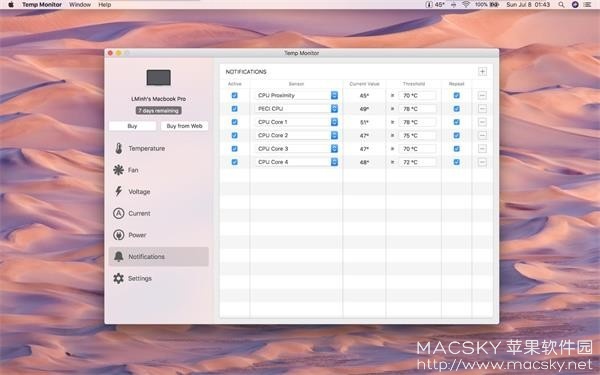The height and width of the screenshot is (375, 600).
Task: Select the Voltage lightning bolt icon
Action: click(x=119, y=191)
